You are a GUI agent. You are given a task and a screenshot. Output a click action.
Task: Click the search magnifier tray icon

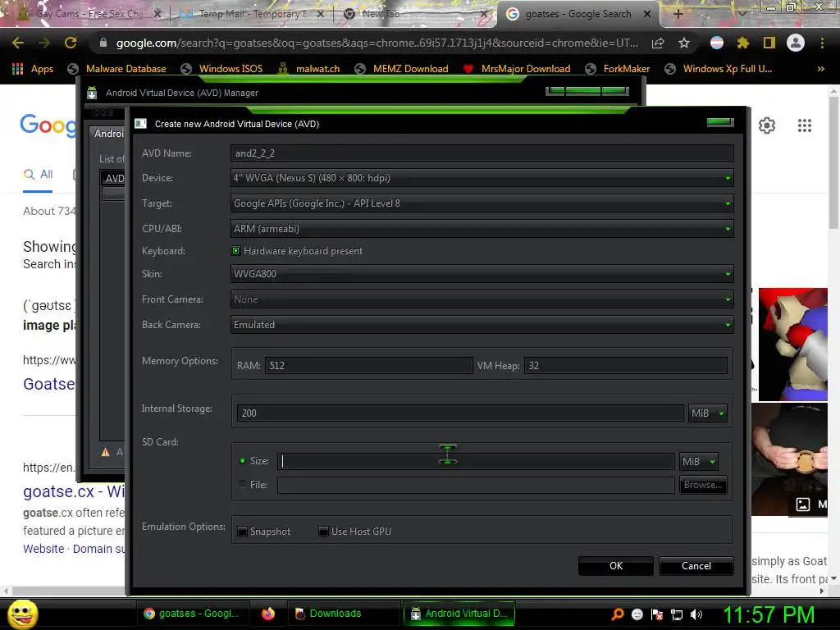618,614
